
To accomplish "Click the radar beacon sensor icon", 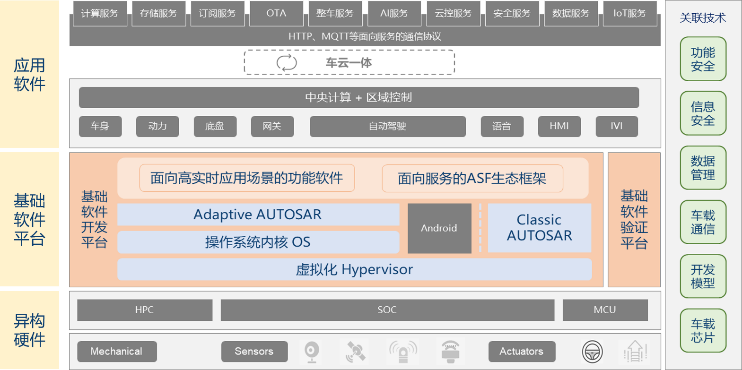I will pos(403,352).
